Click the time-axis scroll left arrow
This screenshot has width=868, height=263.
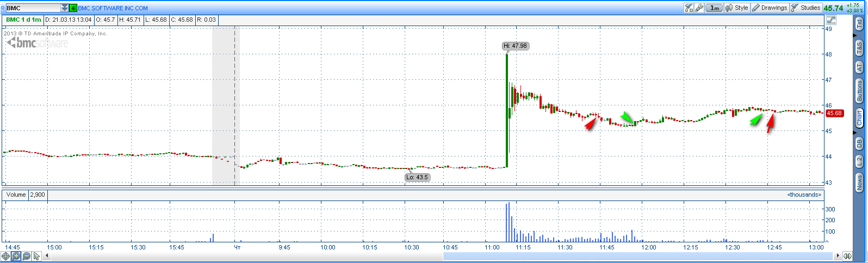47,256
